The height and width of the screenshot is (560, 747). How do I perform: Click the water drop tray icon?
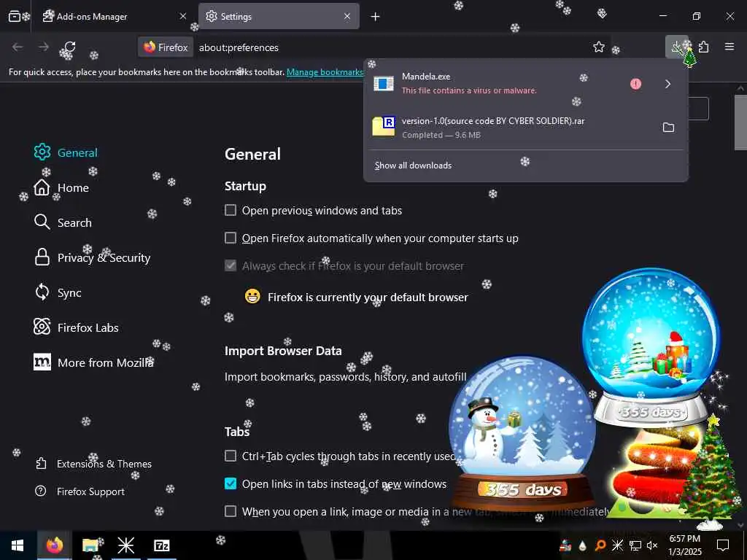point(583,545)
